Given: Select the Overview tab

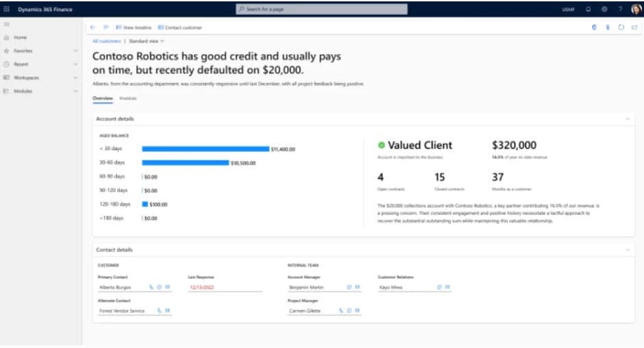Looking at the screenshot, I should coord(103,98).
